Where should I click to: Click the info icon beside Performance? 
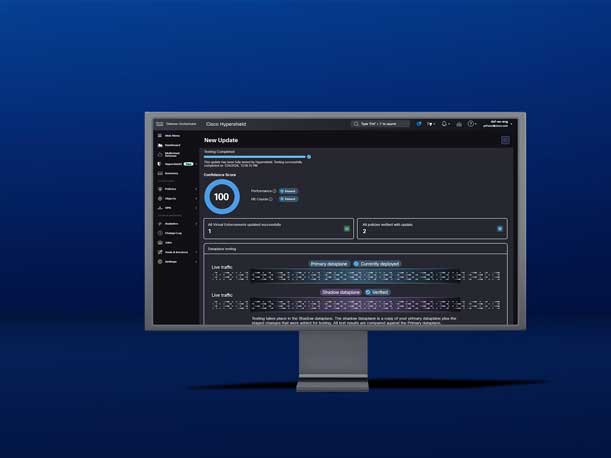(x=274, y=191)
